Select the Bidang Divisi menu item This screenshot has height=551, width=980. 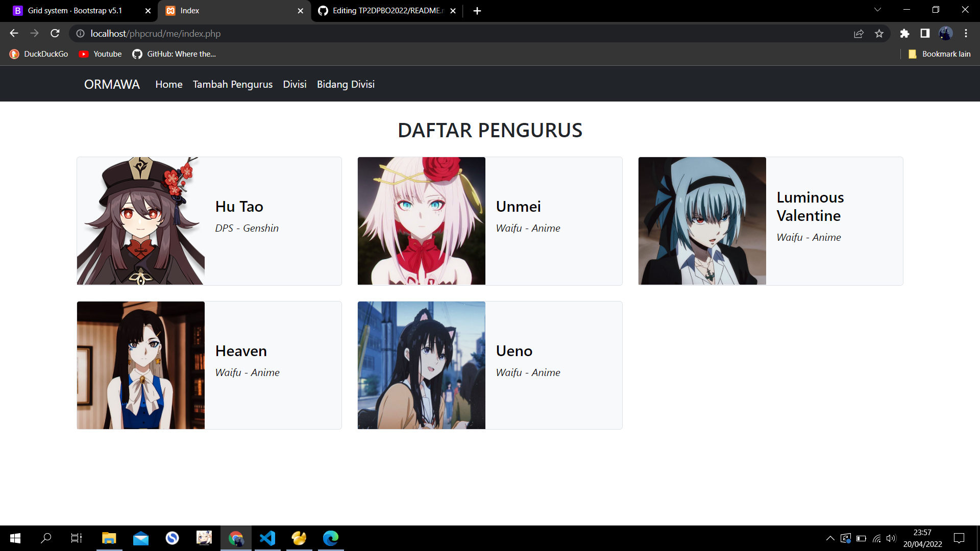[346, 84]
